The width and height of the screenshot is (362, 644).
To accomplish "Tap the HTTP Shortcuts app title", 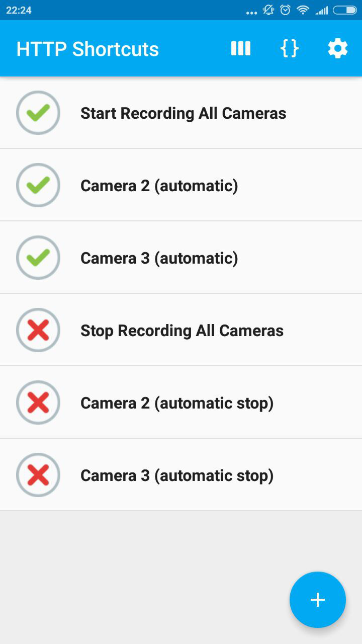I will click(87, 49).
